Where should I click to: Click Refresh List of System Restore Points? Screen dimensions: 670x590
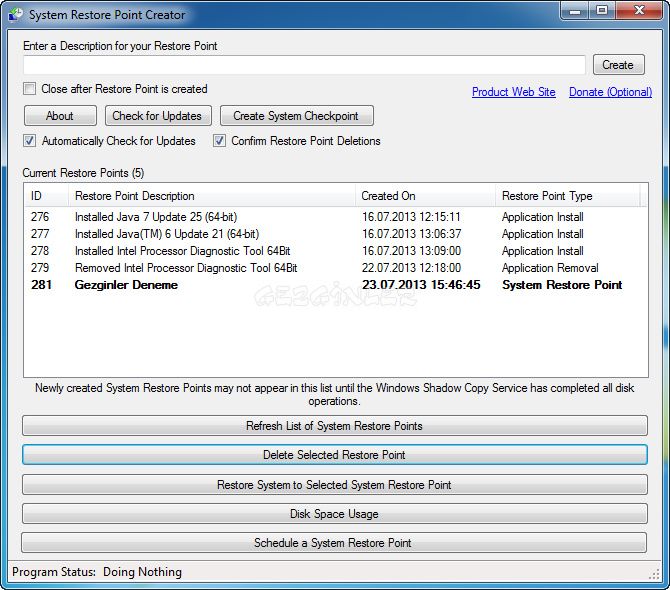(335, 426)
